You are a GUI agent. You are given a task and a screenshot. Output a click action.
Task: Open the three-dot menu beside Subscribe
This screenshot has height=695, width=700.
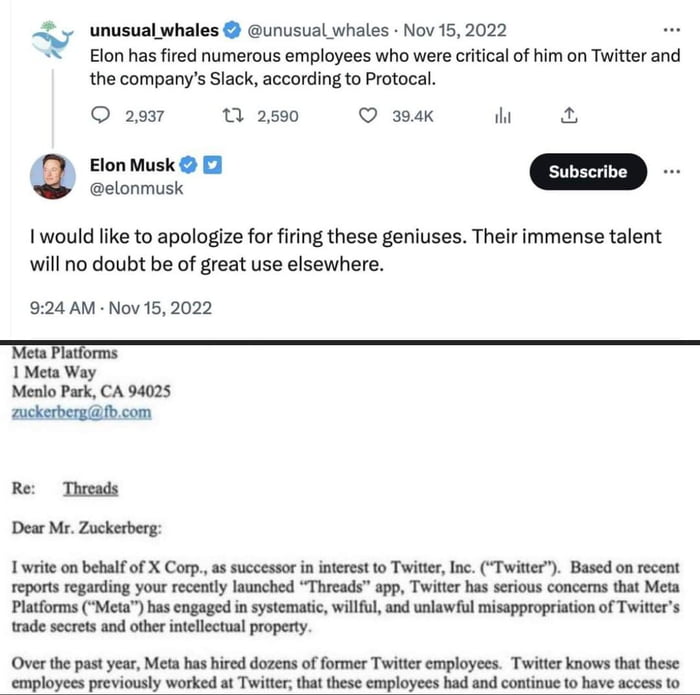(x=672, y=171)
